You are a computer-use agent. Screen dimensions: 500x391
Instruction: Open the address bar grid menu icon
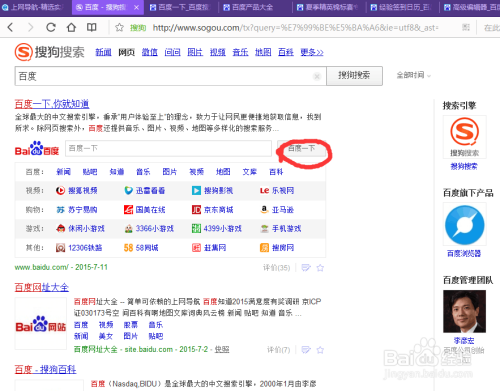466,27
